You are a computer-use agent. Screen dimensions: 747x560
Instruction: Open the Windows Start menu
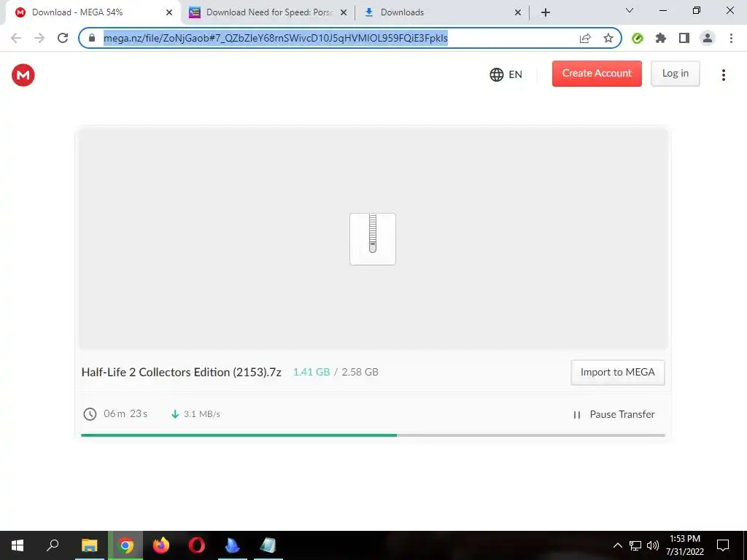point(18,545)
